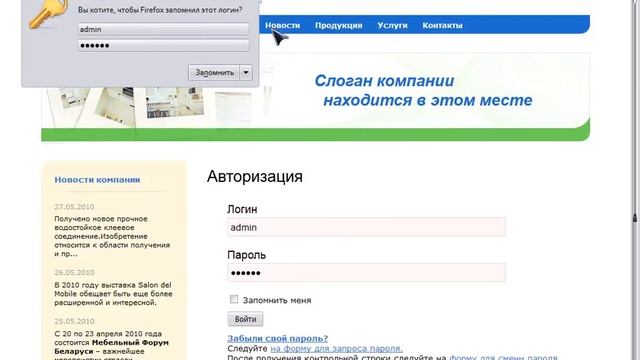Screen dimensions: 640x360
Task: Open the форму для смены пароля link
Action: pos(504,357)
